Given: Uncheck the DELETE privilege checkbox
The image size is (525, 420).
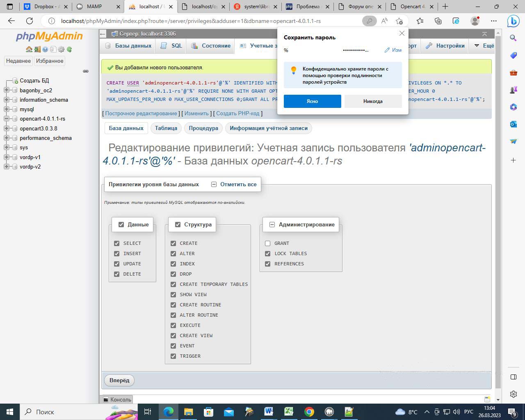Looking at the screenshot, I should 117,274.
